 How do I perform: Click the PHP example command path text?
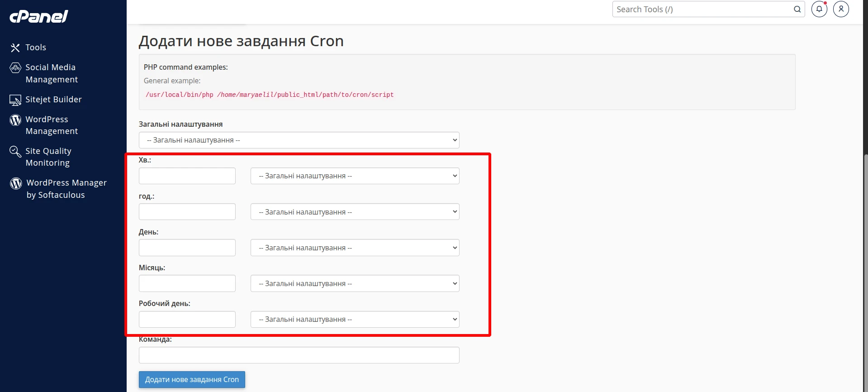270,95
